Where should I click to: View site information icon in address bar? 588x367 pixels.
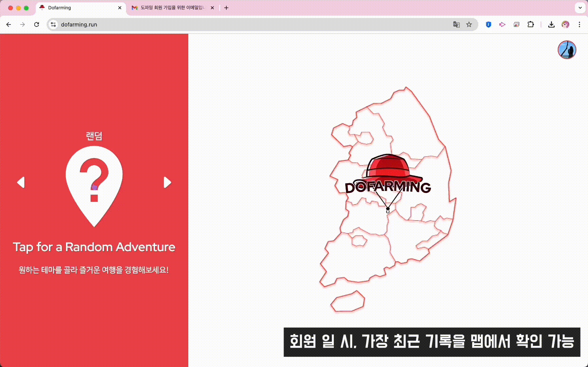53,24
